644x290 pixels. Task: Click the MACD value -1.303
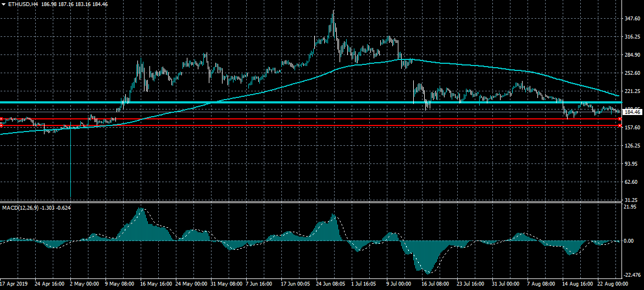pyautogui.click(x=48, y=207)
